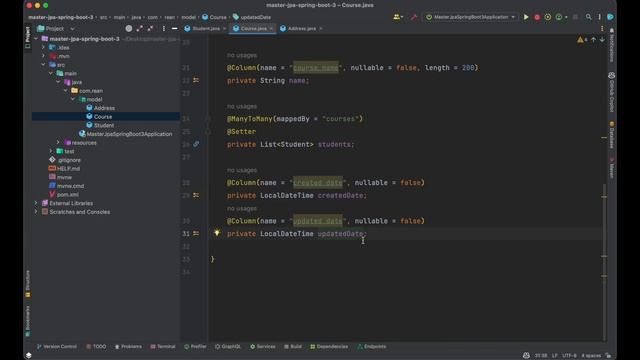Screen dimensions: 640x360
Task: Switch to the Address.java tab
Action: pyautogui.click(x=302, y=29)
